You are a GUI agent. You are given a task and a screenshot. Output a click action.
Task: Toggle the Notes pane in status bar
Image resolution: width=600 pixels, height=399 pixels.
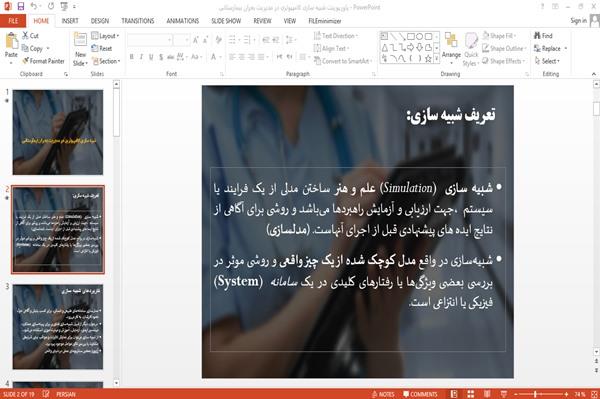(x=383, y=394)
